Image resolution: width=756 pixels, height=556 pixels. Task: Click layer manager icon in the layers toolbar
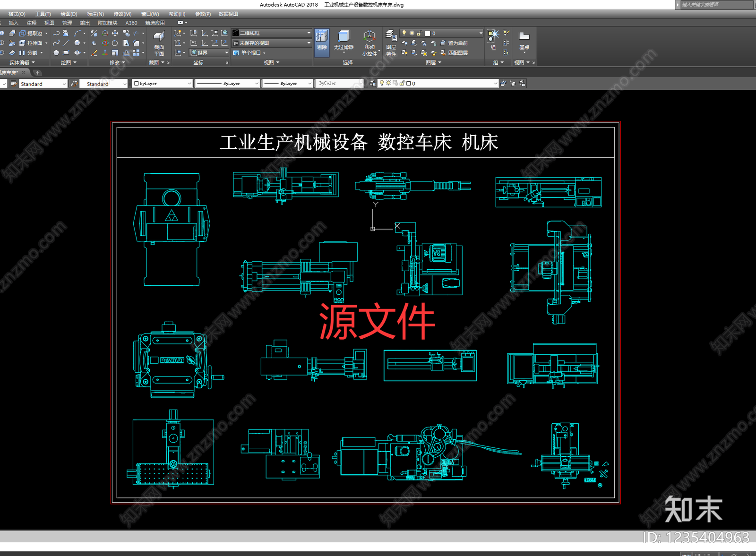[373, 84]
